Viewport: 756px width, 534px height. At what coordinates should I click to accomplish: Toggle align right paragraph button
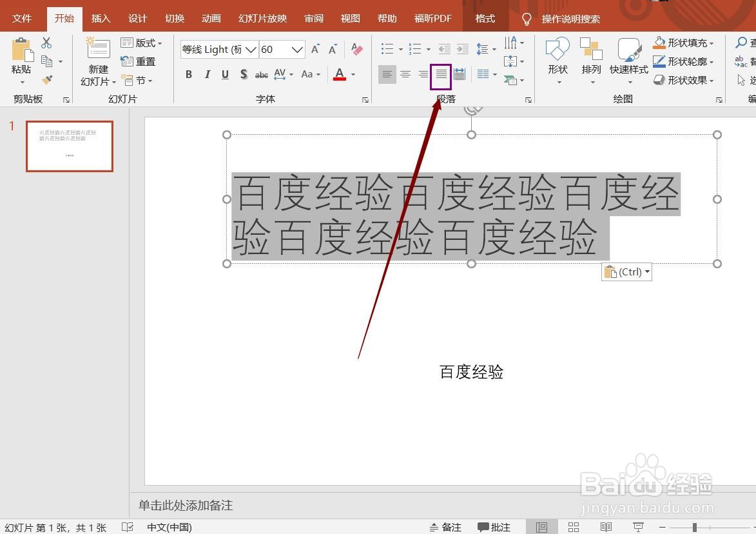pos(423,74)
